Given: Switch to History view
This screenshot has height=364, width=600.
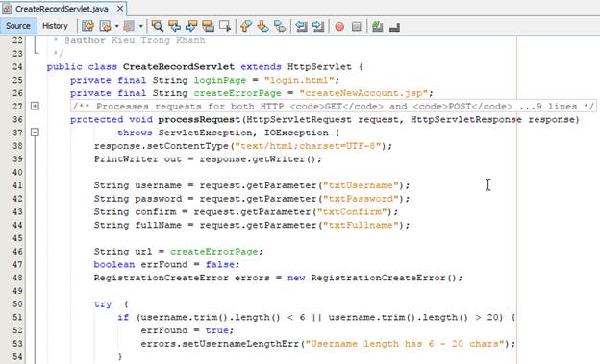Looking at the screenshot, I should click(55, 26).
